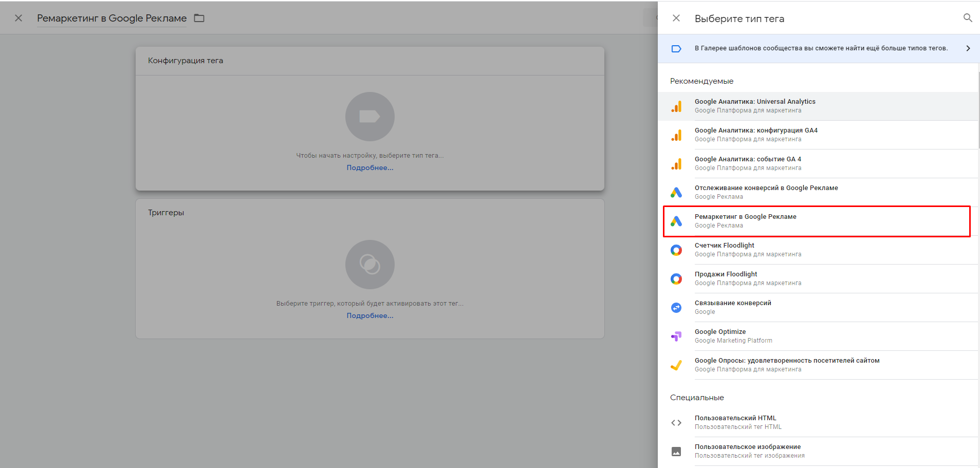
Task: Click the Пользовательский HTML code brackets icon
Action: pyautogui.click(x=676, y=423)
